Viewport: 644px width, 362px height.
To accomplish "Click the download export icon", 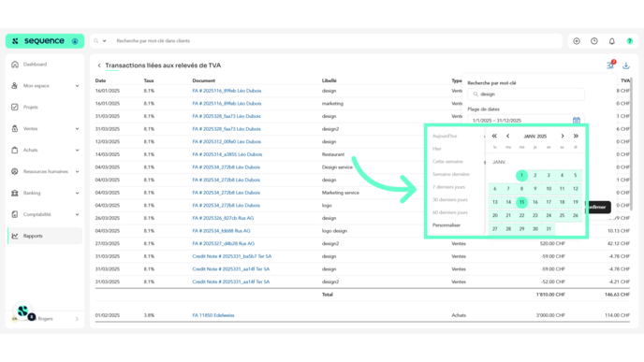I will pyautogui.click(x=626, y=65).
